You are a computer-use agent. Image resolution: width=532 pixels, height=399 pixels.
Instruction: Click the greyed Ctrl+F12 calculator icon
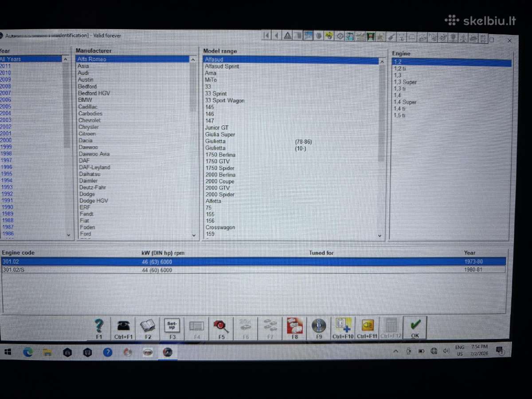391,328
